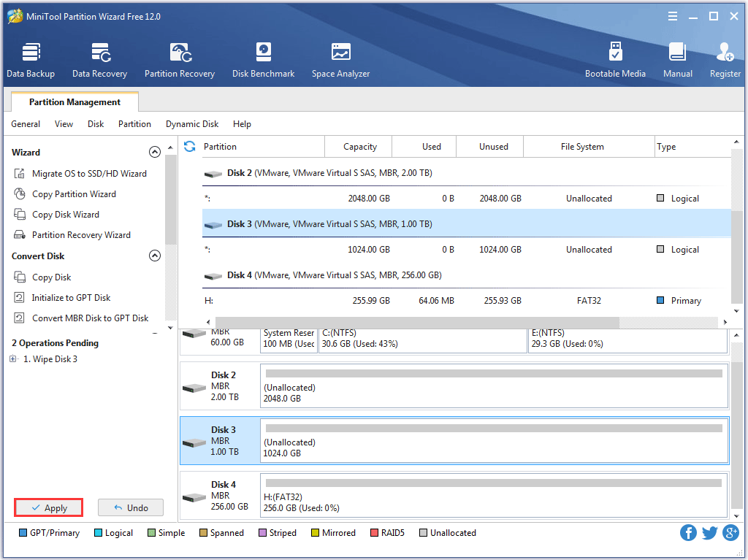Select the H: FAT32 partition row
Viewport: 748px width, 560px height.
tap(467, 301)
